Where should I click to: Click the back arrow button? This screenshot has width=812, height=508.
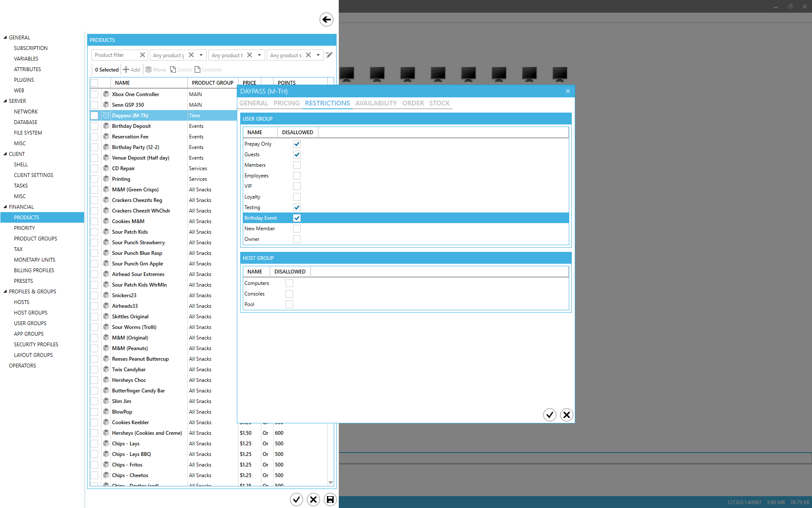click(x=326, y=19)
